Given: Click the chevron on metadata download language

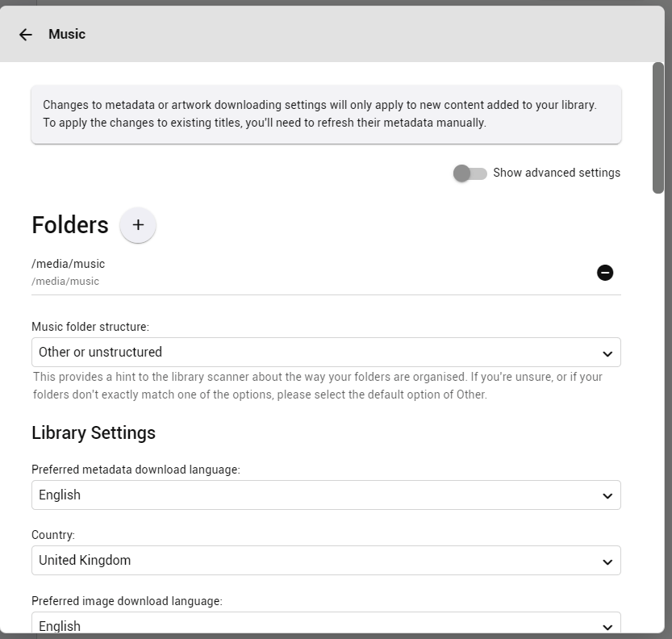Looking at the screenshot, I should [x=607, y=496].
